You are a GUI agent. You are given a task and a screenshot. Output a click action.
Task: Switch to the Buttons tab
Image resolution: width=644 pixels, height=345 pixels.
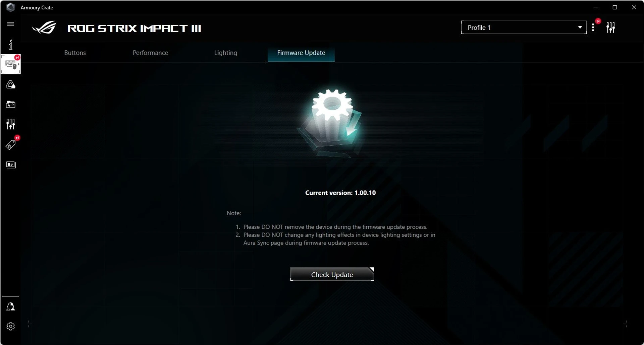tap(75, 53)
